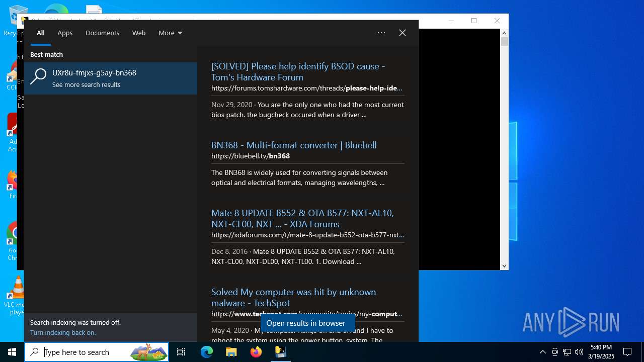The height and width of the screenshot is (362, 644).
Task: Switch to the Documents search tab
Action: 102,33
